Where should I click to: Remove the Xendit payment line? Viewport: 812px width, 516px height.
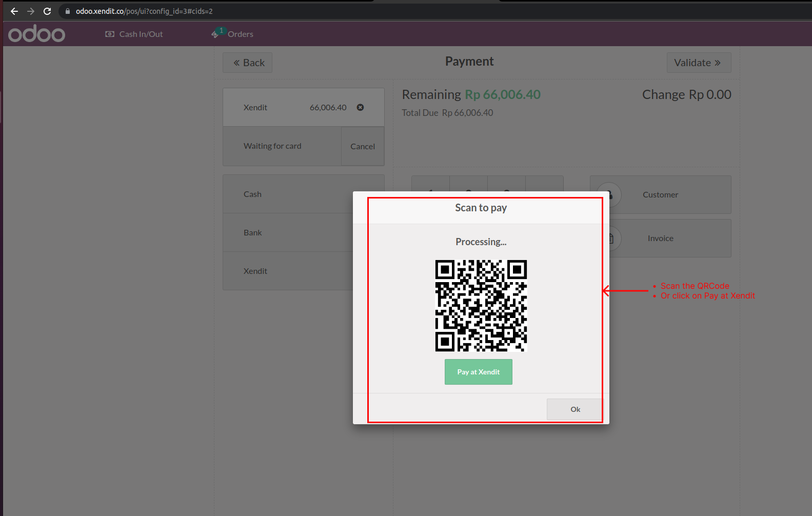(x=360, y=107)
